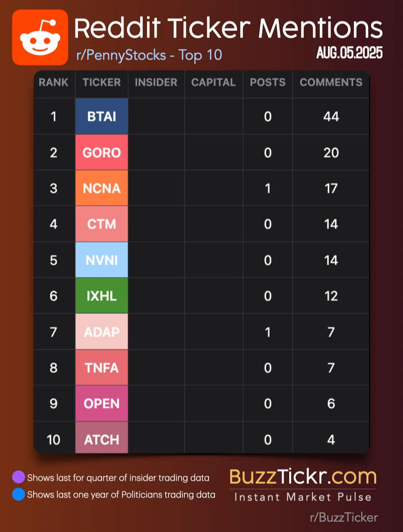This screenshot has width=403, height=532.
Task: Choose the green IXHL ticker cell
Action: (101, 296)
